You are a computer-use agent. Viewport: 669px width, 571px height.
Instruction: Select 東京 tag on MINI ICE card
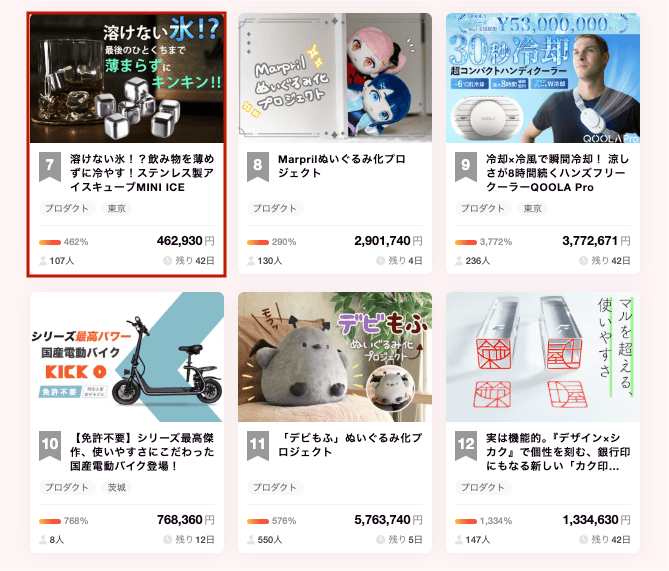coord(116,208)
